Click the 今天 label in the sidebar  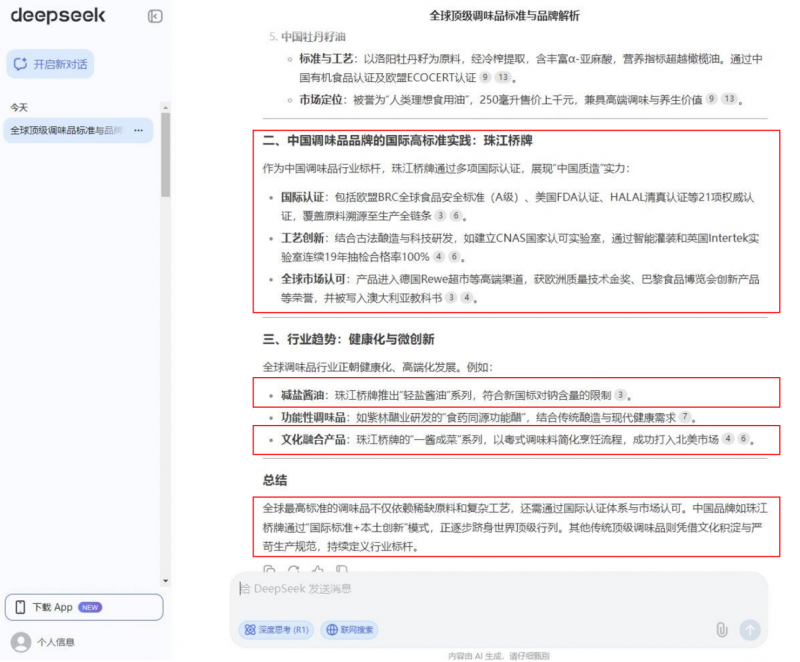(19, 108)
